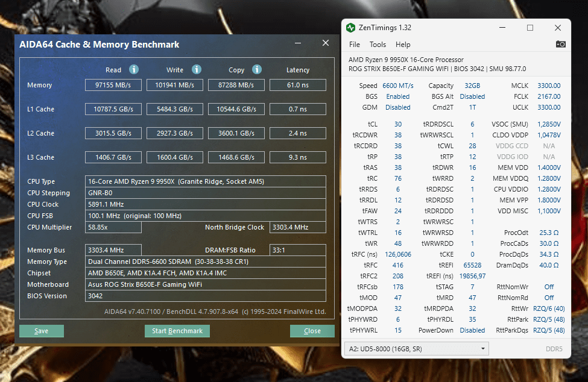Click the tREFI value 65528
Viewport: 588px width, 382px height.
pos(472,266)
